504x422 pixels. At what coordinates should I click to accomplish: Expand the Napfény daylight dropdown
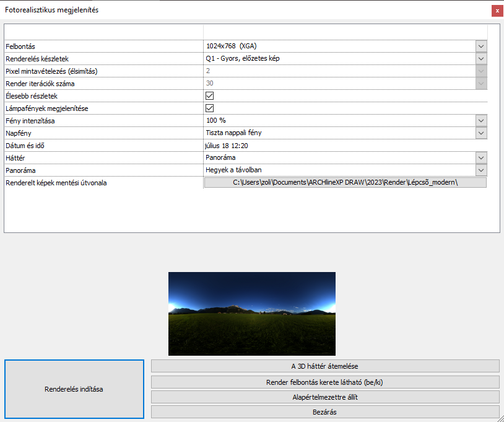click(x=481, y=133)
